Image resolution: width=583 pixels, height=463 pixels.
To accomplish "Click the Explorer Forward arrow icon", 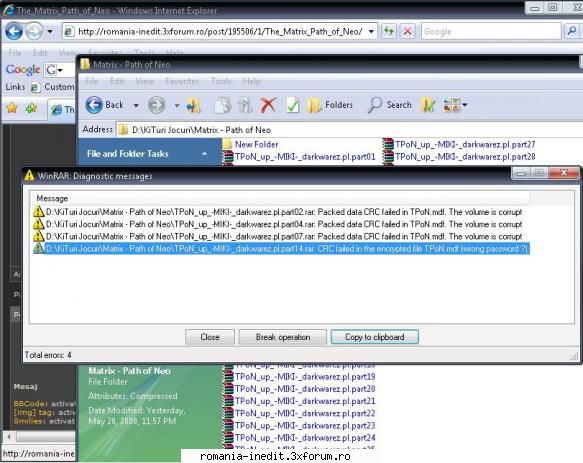I will 157,105.
